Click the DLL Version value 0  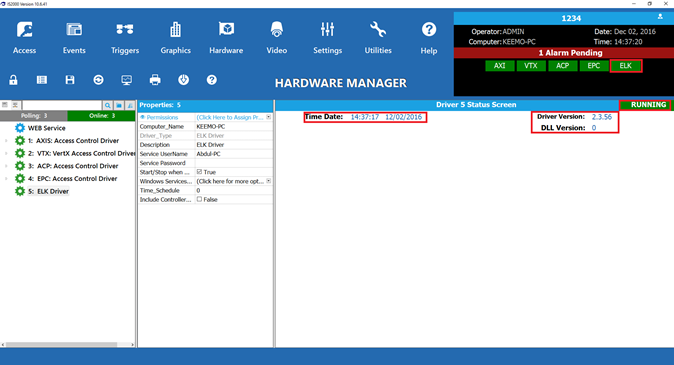point(594,128)
